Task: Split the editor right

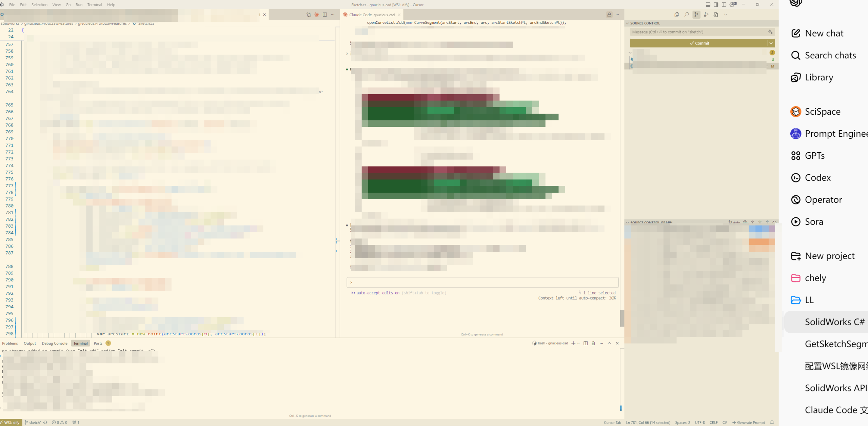Action: click(325, 15)
